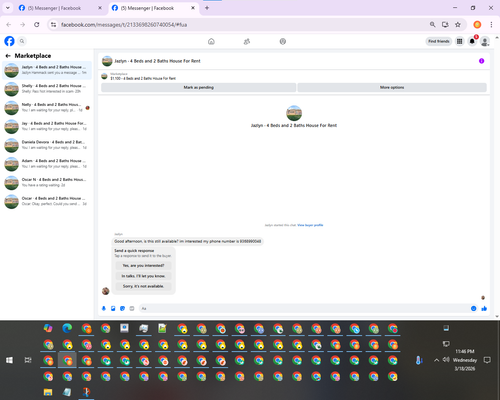Open Task View on the taskbar
This screenshot has height=400, width=500.
pyautogui.click(x=28, y=360)
